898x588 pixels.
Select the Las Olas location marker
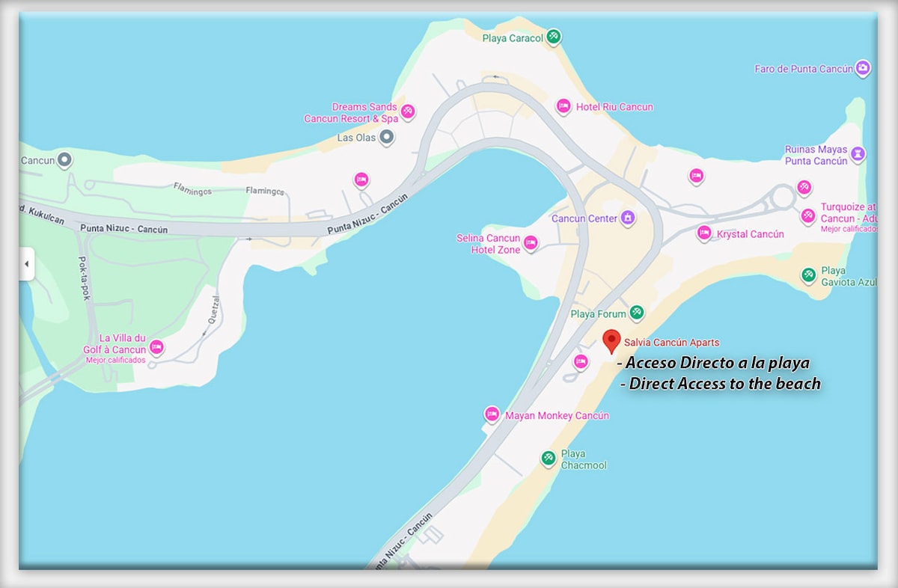(386, 137)
